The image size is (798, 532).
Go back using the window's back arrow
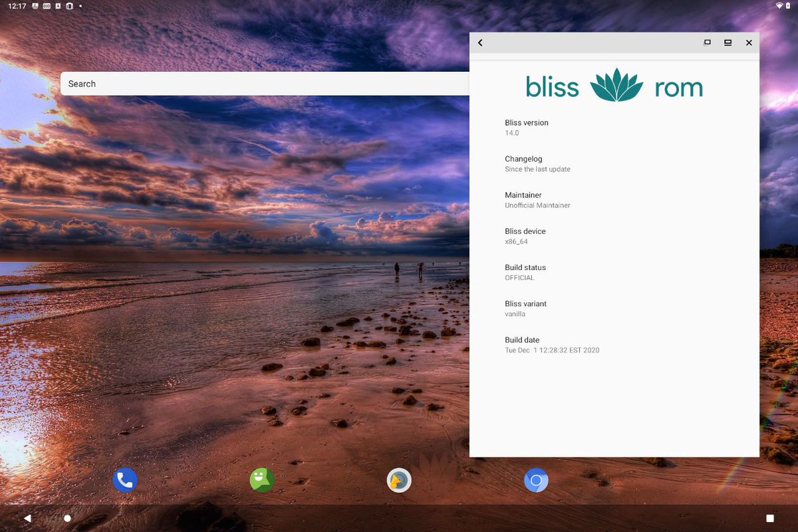pyautogui.click(x=480, y=43)
